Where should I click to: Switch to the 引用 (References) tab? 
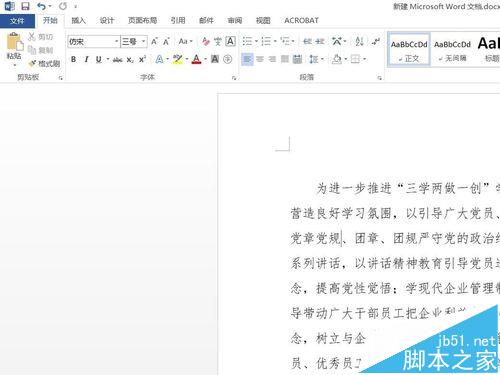(x=178, y=21)
